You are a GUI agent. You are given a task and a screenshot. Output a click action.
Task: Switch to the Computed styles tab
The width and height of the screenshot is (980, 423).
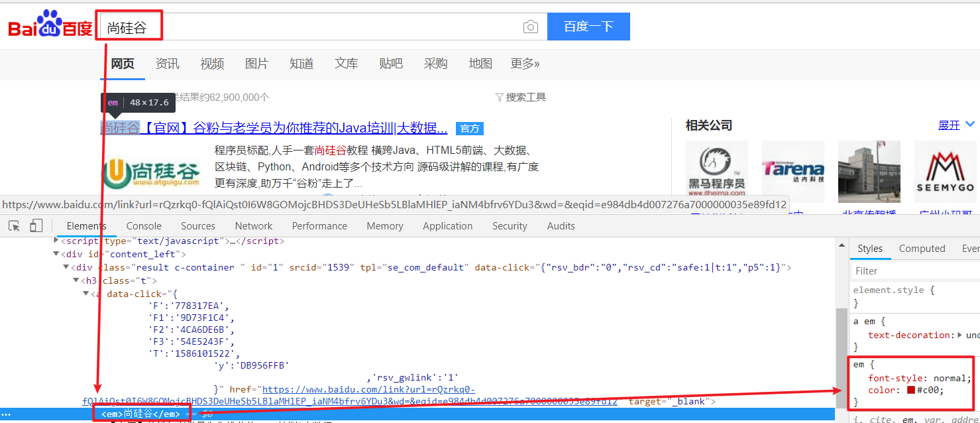pos(922,248)
